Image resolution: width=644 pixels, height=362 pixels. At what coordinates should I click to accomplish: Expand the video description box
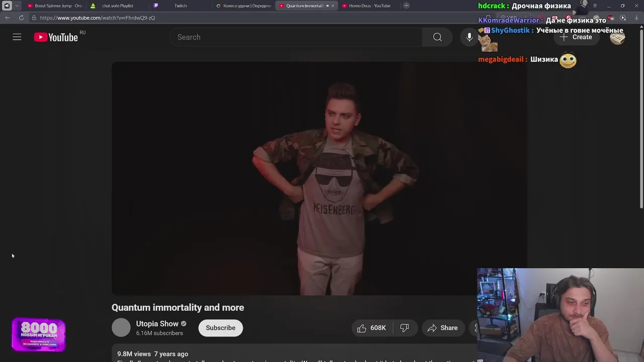(294, 354)
